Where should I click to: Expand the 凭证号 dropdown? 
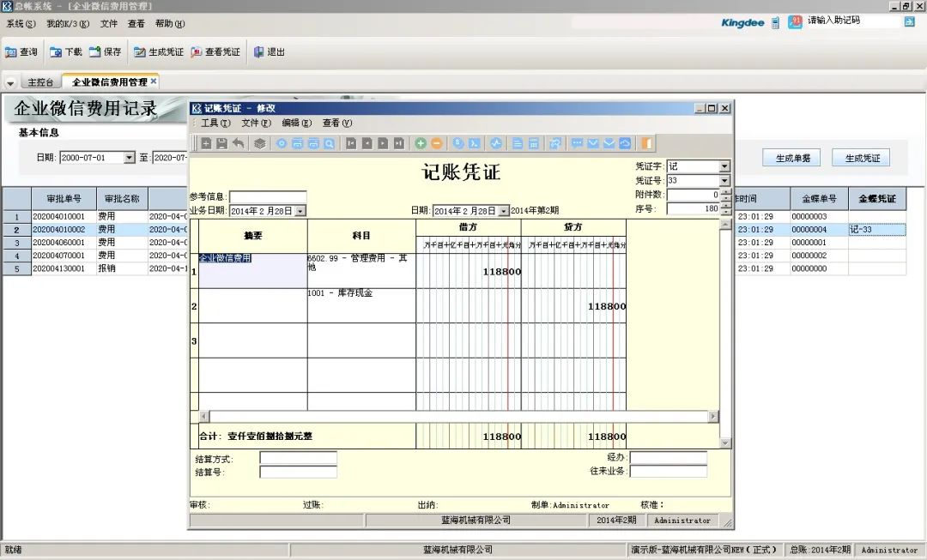tap(724, 181)
